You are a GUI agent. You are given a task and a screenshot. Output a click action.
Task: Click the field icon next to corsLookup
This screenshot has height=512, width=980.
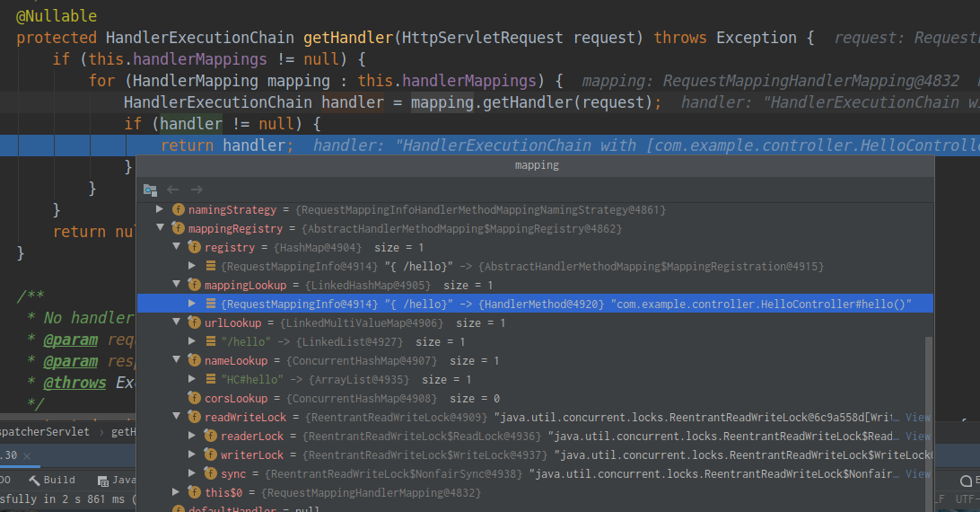[x=194, y=398]
